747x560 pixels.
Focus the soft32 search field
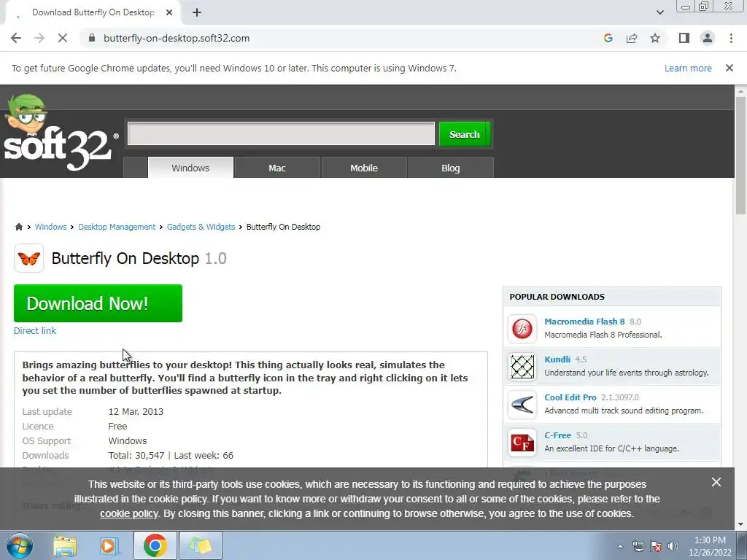click(281, 133)
